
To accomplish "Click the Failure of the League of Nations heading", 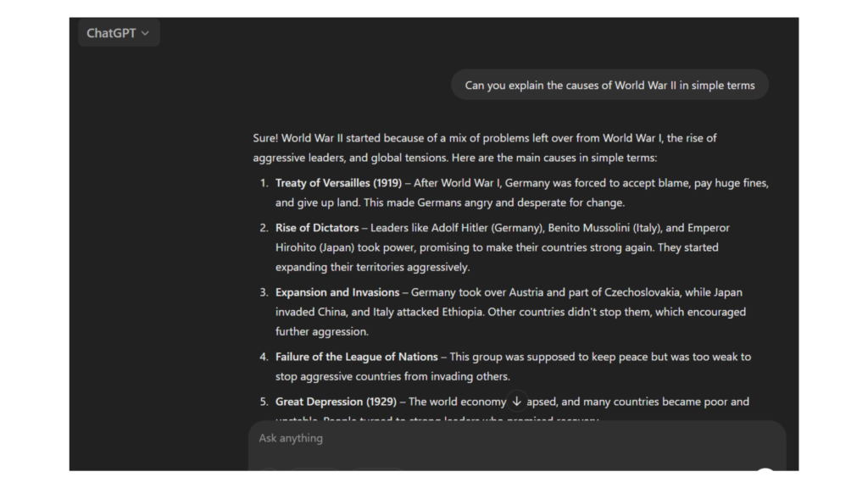I will [x=357, y=357].
